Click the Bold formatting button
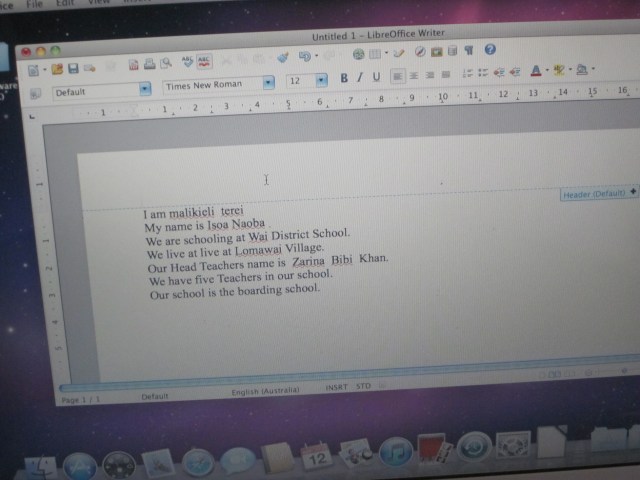The height and width of the screenshot is (480, 640). pyautogui.click(x=343, y=77)
